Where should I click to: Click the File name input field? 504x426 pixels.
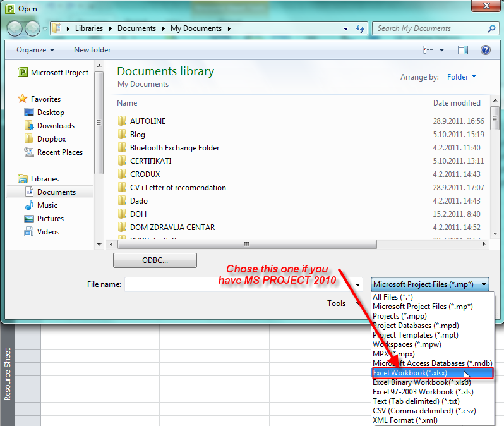pos(240,284)
